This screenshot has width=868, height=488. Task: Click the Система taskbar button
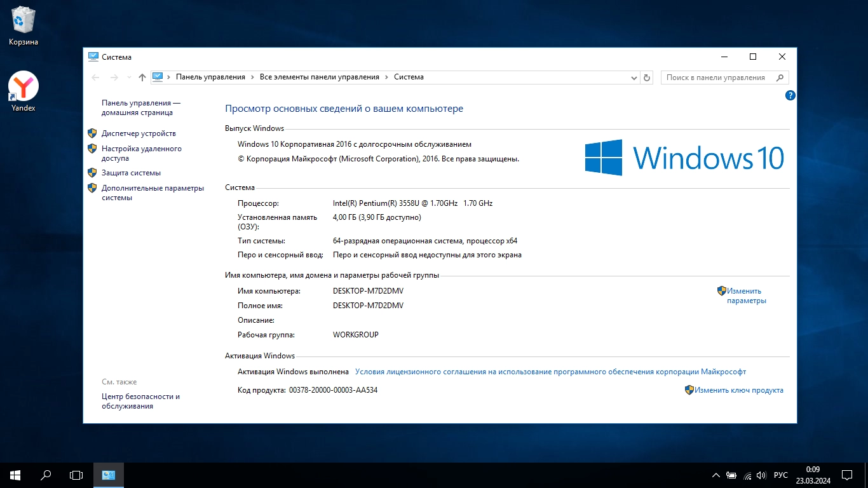109,475
